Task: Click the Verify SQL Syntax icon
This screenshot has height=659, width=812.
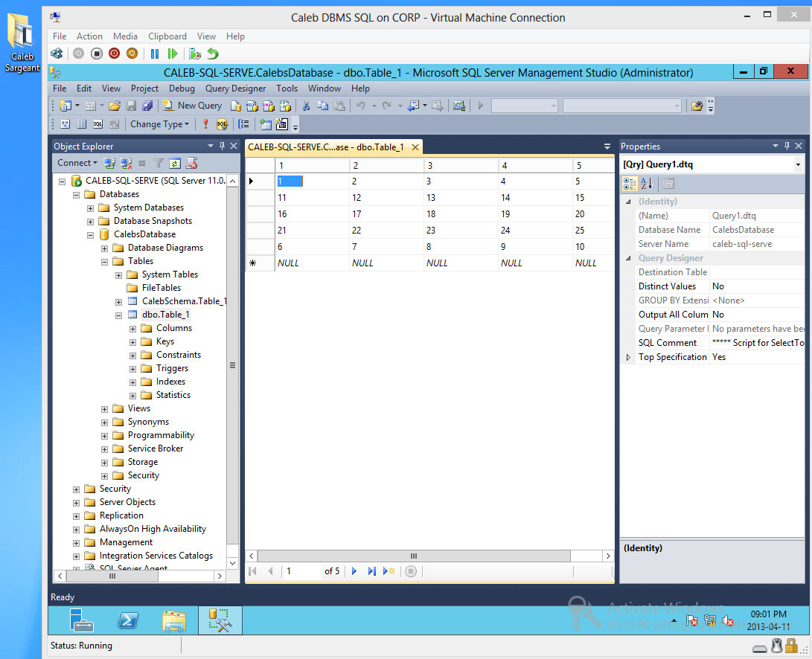Action: [x=222, y=123]
